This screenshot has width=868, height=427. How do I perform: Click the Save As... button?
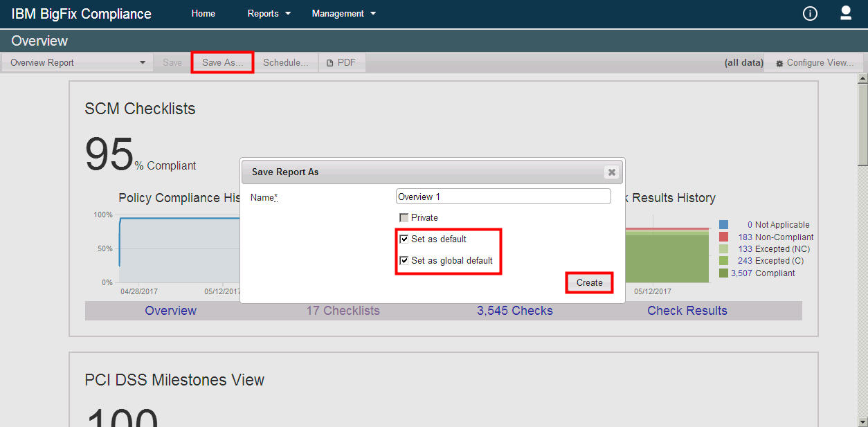click(223, 62)
